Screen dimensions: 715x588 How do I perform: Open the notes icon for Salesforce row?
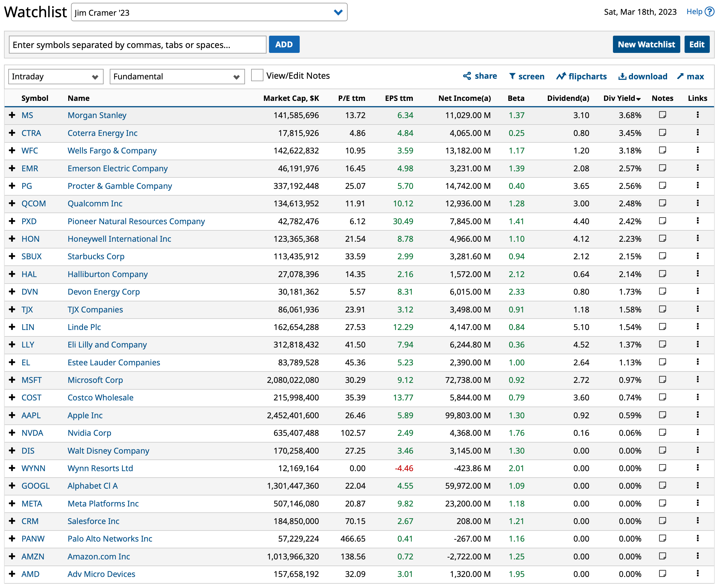pos(662,521)
